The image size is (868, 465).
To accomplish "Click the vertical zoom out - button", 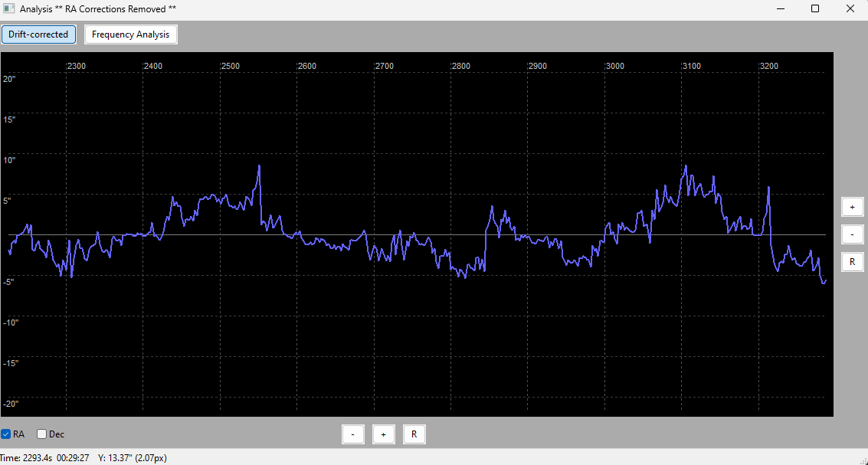I will pos(852,234).
